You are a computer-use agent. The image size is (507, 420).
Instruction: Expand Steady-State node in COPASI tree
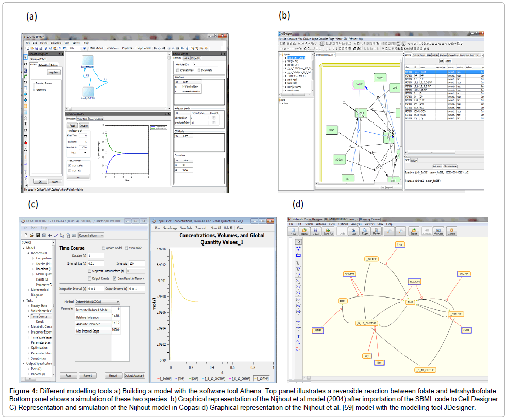[x=28, y=306]
